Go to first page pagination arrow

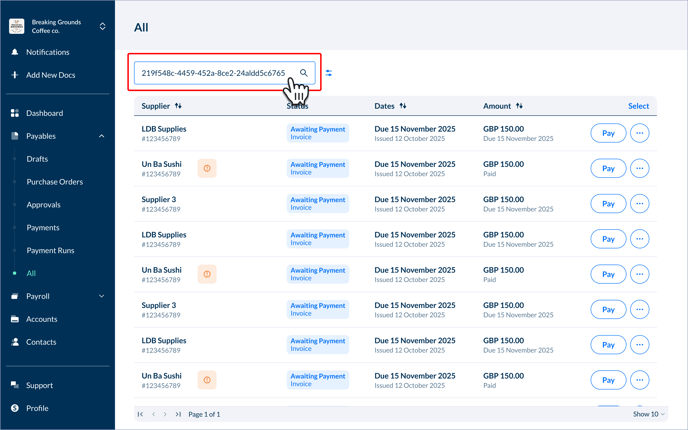tap(140, 414)
